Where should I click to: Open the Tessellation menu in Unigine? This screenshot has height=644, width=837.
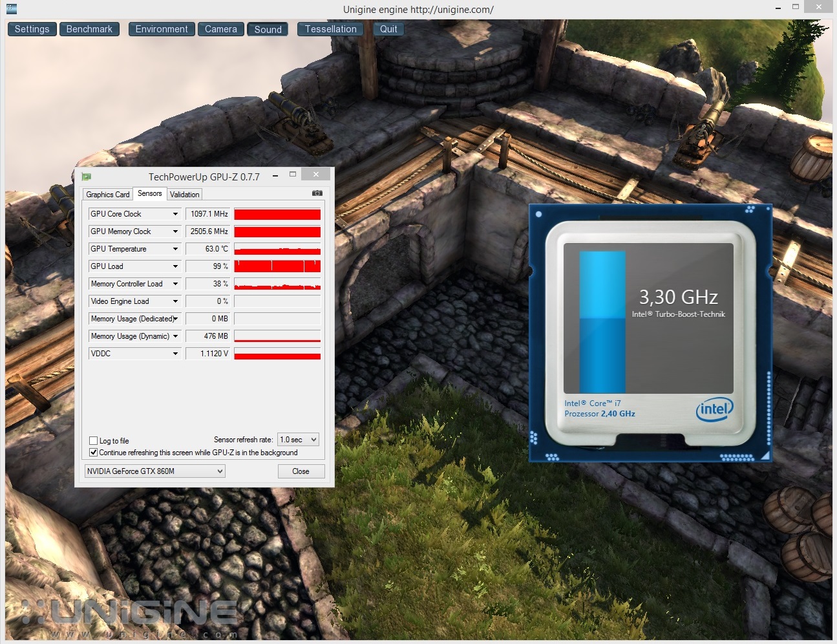pyautogui.click(x=330, y=29)
